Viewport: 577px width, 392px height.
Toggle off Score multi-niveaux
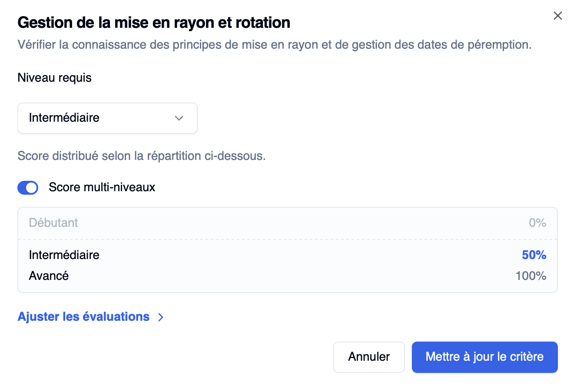point(28,187)
